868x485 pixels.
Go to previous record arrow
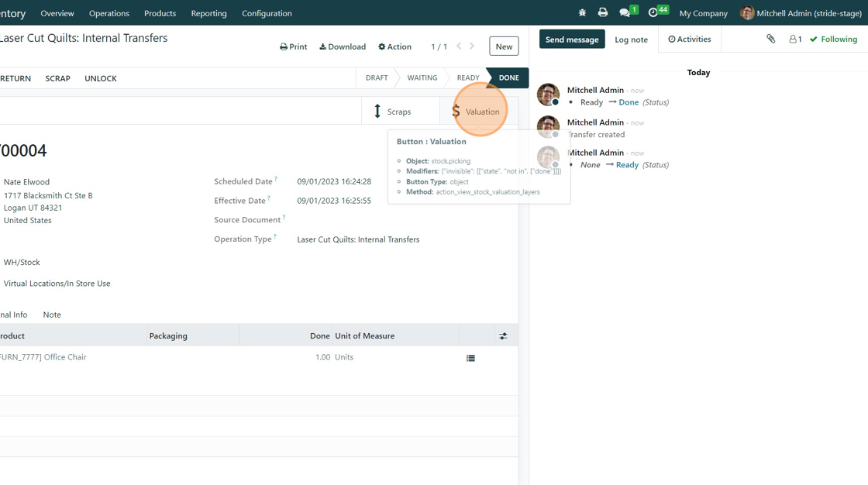tap(459, 46)
